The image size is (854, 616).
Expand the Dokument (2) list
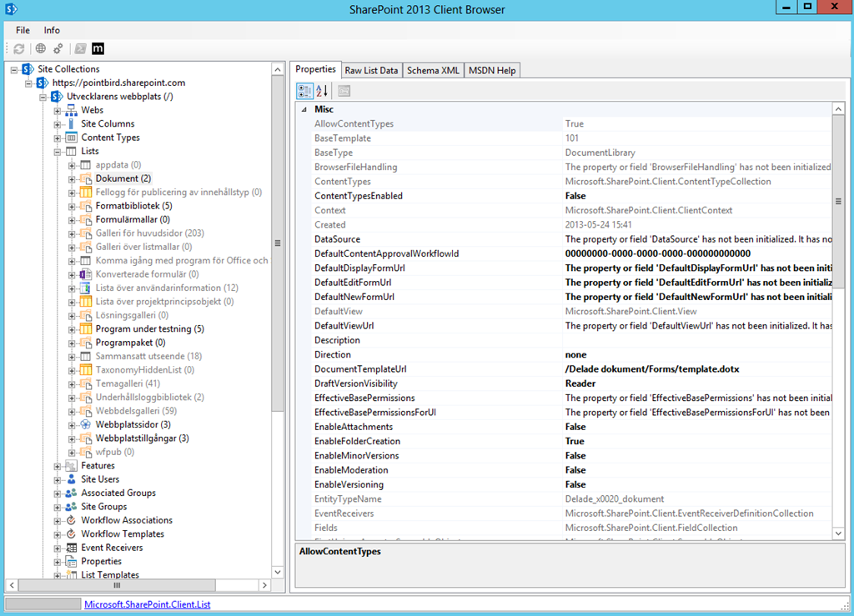pos(72,179)
